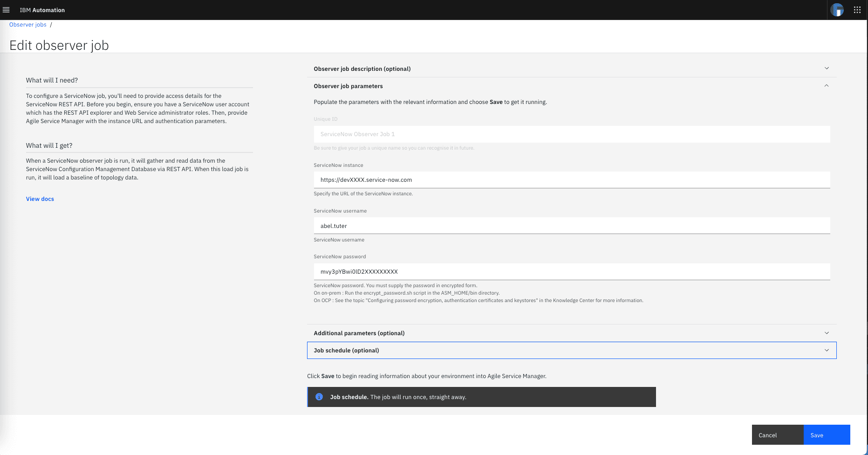
Task: Expand Observer job description chevron
Action: 827,69
